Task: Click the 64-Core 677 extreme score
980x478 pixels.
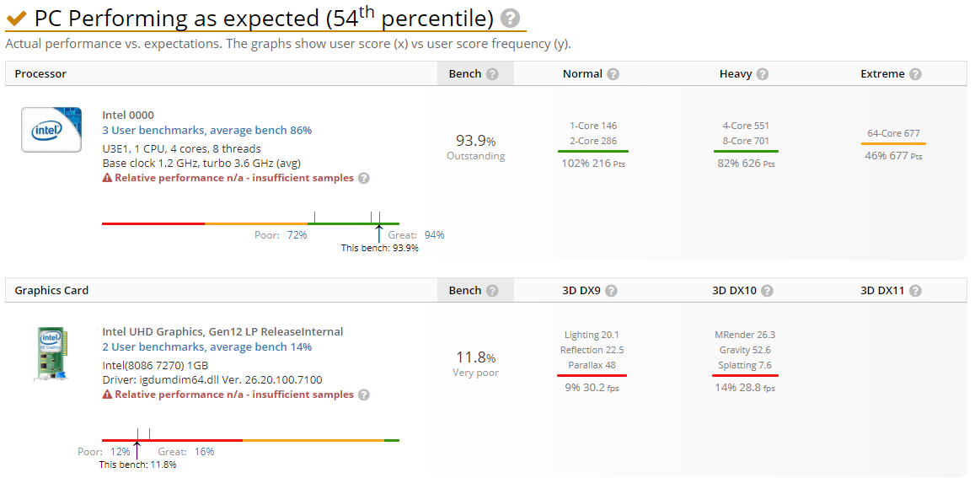Action: pos(893,133)
